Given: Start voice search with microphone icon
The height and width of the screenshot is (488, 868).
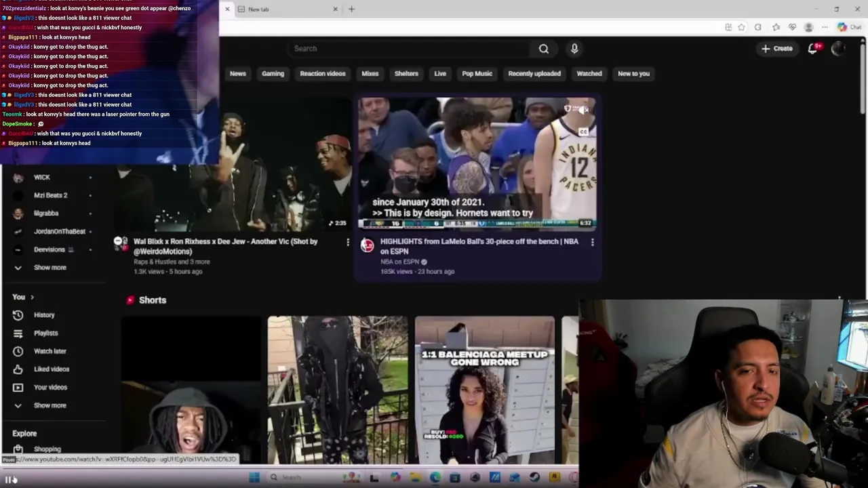Looking at the screenshot, I should (x=574, y=49).
